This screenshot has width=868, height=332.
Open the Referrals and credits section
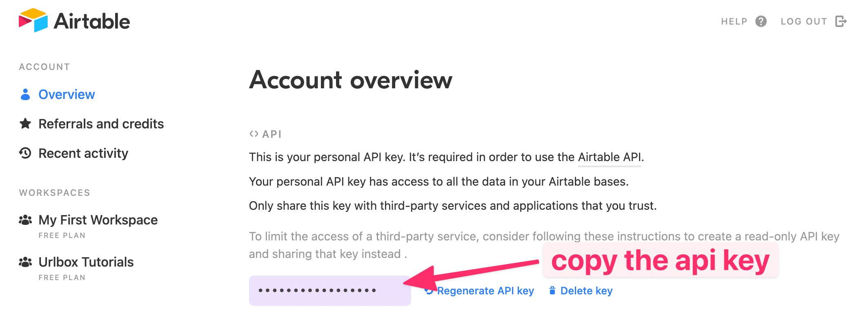tap(101, 123)
